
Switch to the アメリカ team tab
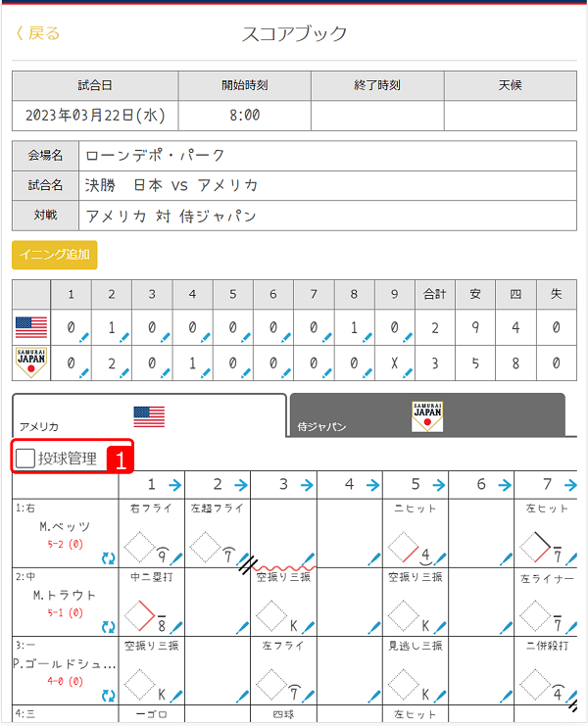(x=149, y=415)
